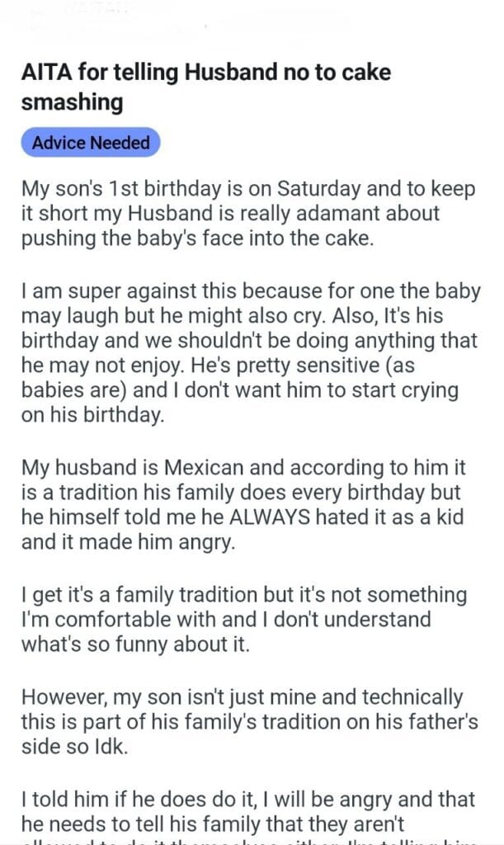Viewport: 504px width, 845px height.
Task: Tap the "Advice Needed" flair tag
Action: tap(91, 143)
